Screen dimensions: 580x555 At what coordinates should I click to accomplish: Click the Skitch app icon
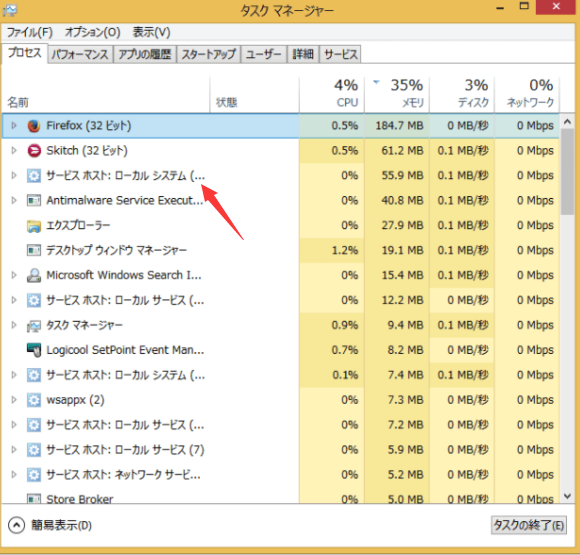click(34, 151)
